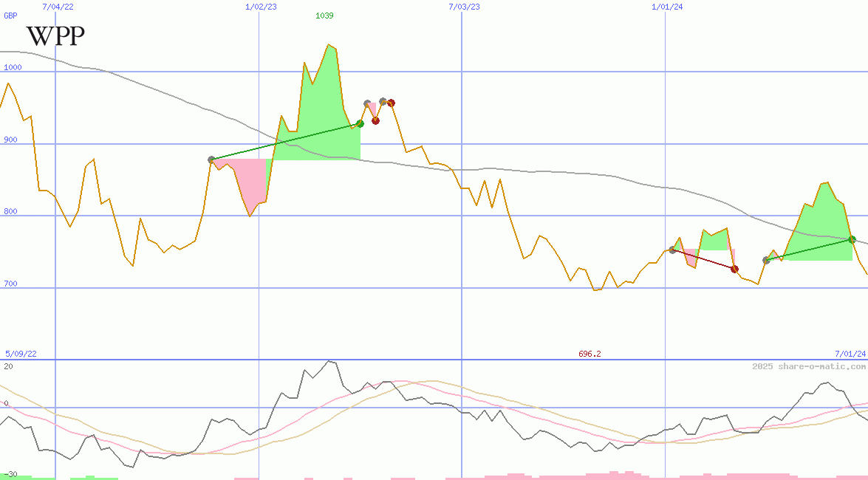Click grey entry marker starting 2024 green trade line
Image resolution: width=868 pixels, height=480 pixels.
click(766, 260)
